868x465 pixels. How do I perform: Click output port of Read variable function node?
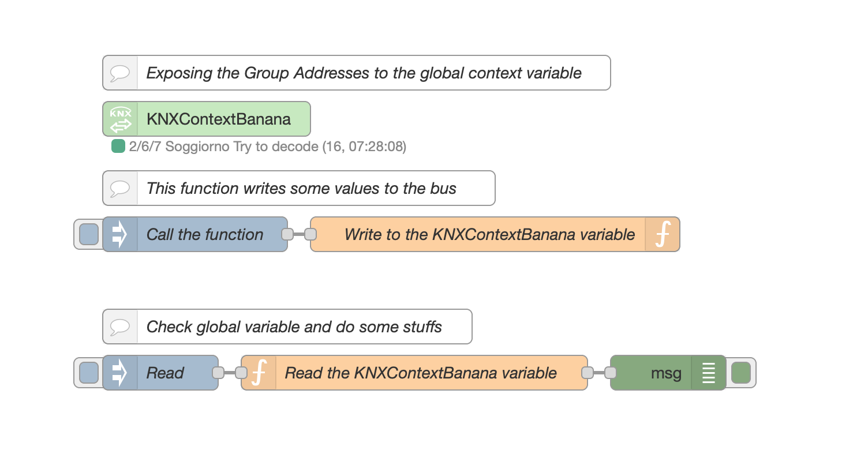click(587, 373)
